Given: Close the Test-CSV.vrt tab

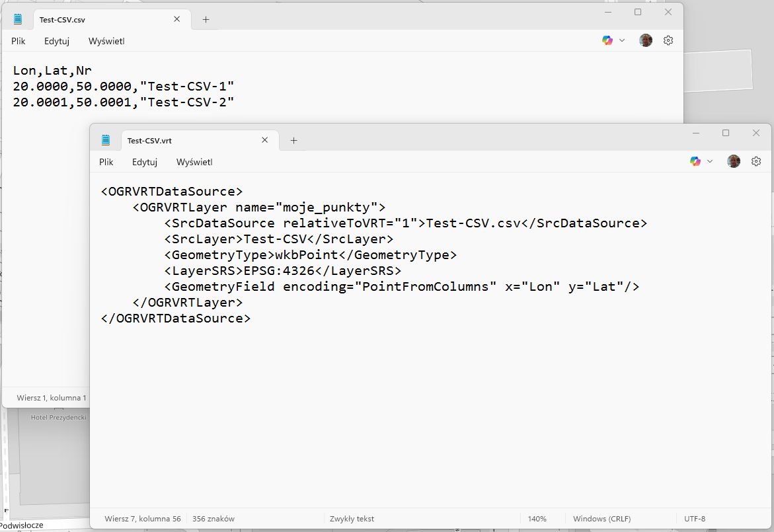Looking at the screenshot, I should pyautogui.click(x=265, y=140).
